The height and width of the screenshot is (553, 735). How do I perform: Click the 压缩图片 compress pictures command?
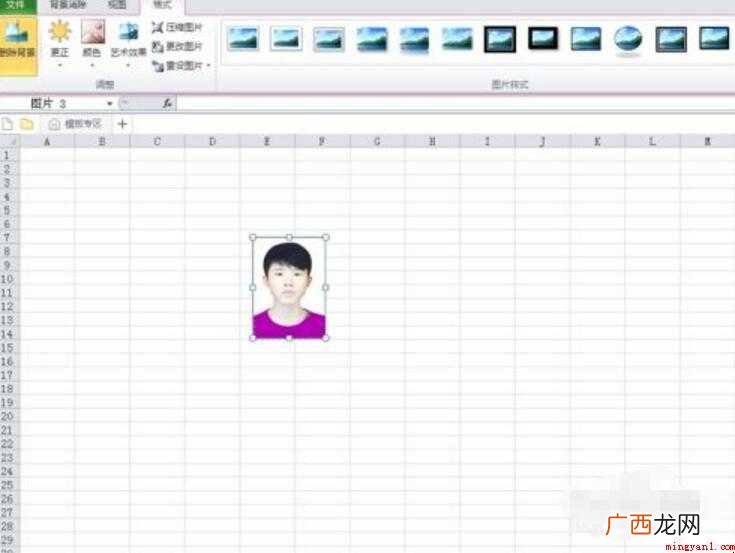tap(177, 27)
